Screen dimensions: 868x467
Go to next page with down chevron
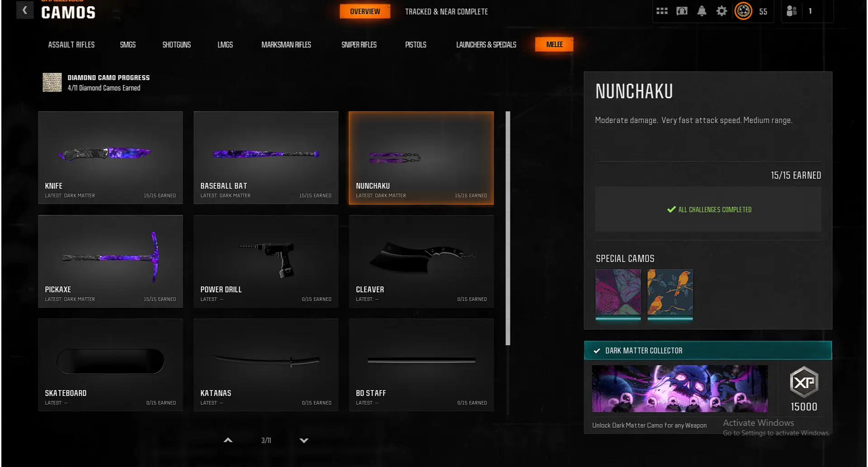[x=304, y=440]
